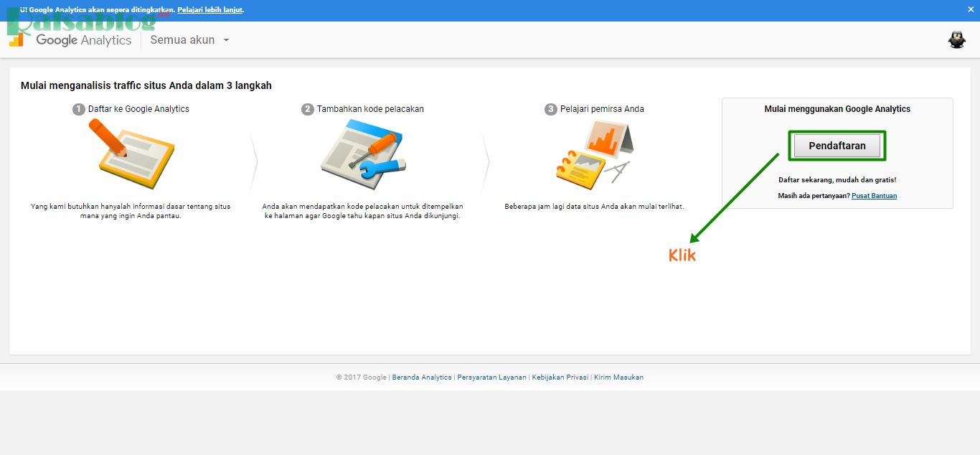Viewport: 980px width, 455px height.
Task: Open the penguin user avatar menu
Action: 956,40
